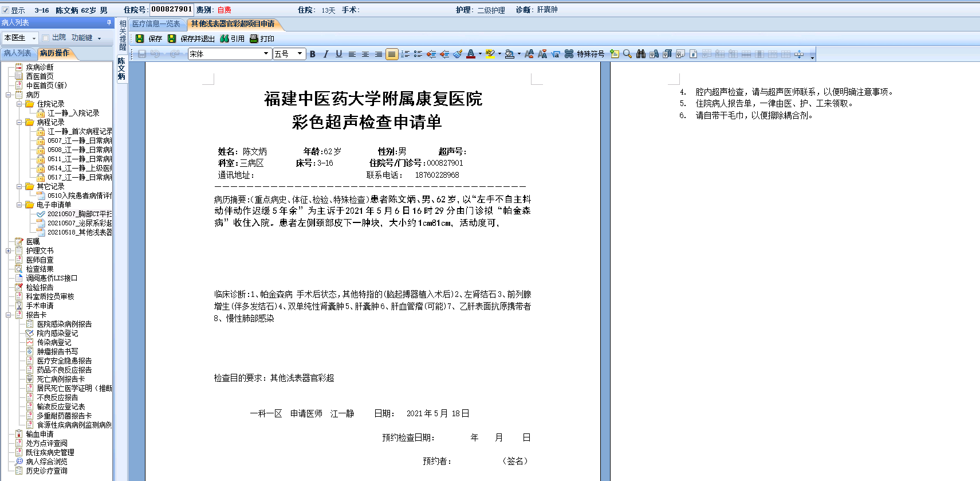980x481 pixels.
Task: Apply italic formatting
Action: point(326,54)
